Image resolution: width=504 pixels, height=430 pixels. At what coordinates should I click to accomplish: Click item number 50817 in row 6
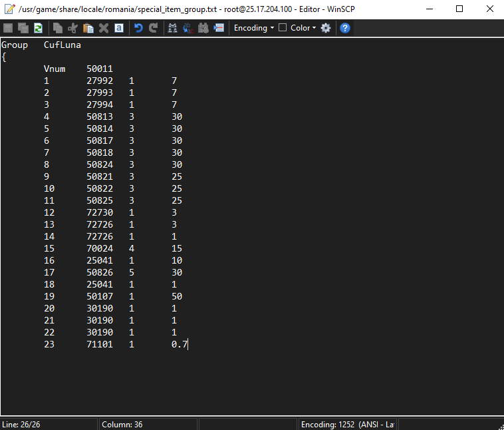100,140
